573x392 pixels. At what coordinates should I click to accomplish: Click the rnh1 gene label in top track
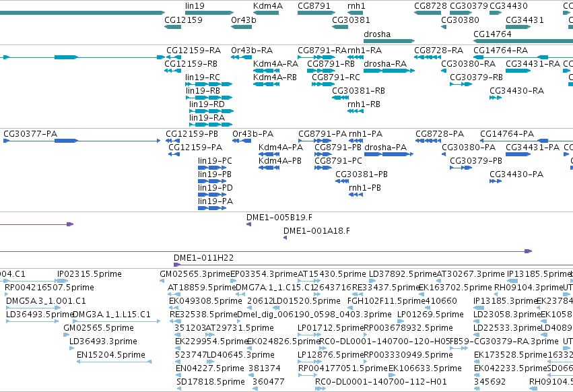[356, 6]
